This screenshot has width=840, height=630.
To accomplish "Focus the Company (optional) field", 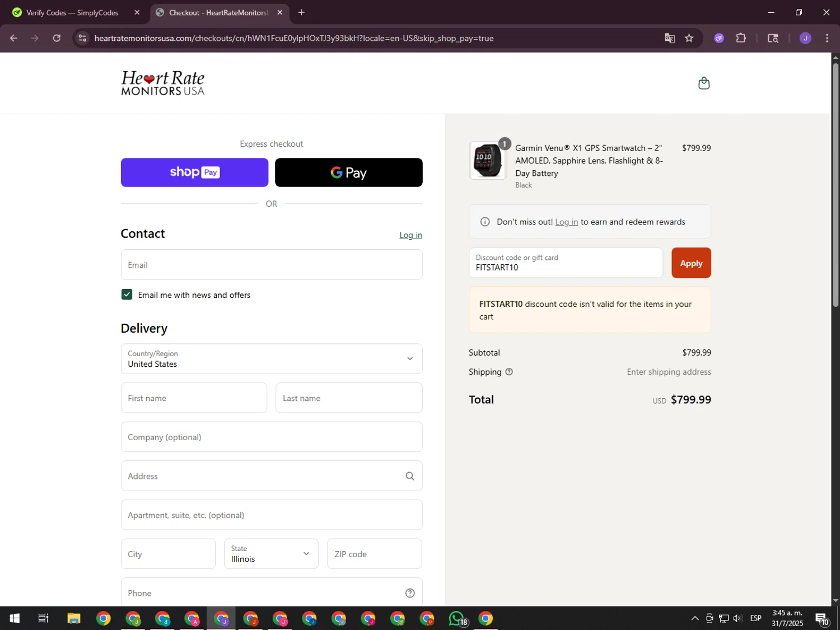I will coord(272,437).
